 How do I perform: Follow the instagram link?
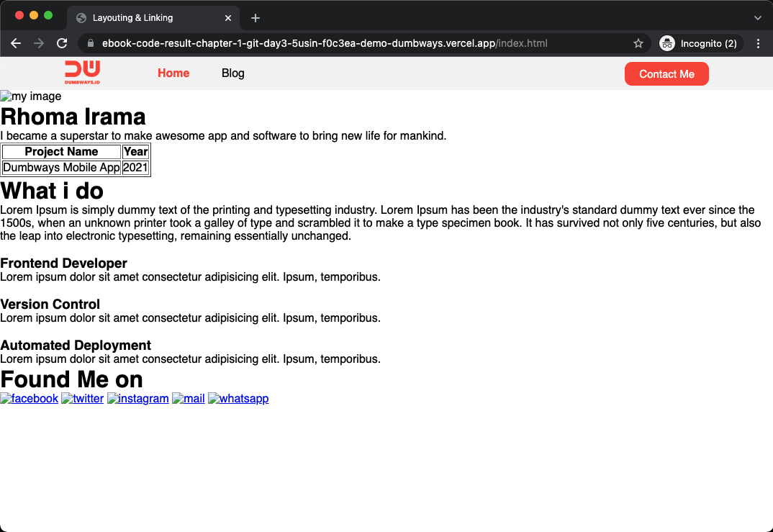click(x=138, y=398)
